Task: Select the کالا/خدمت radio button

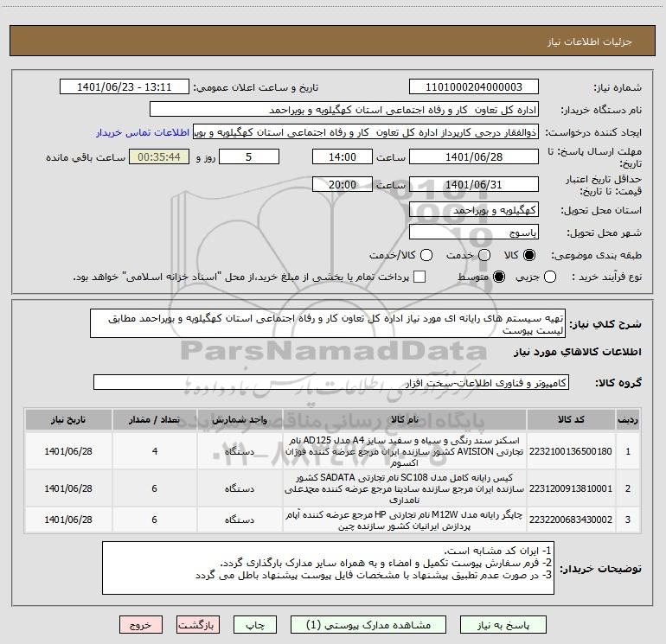Action: [426, 255]
